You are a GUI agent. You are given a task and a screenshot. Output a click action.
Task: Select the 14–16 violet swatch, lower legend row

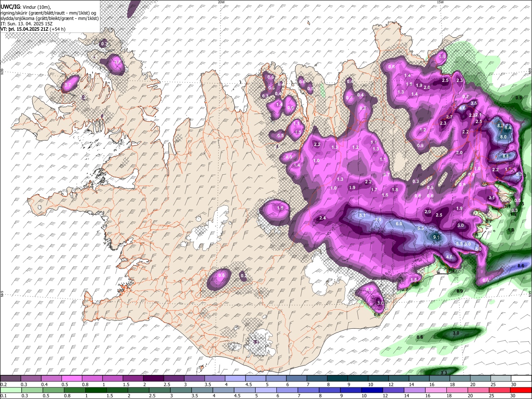click(x=414, y=390)
